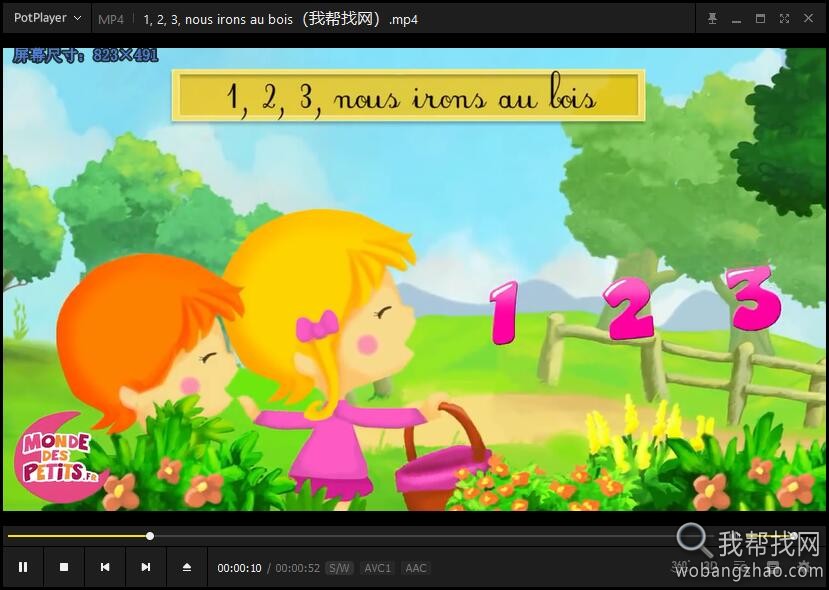Toggle 3D video mode
The width and height of the screenshot is (829, 590).
(711, 566)
